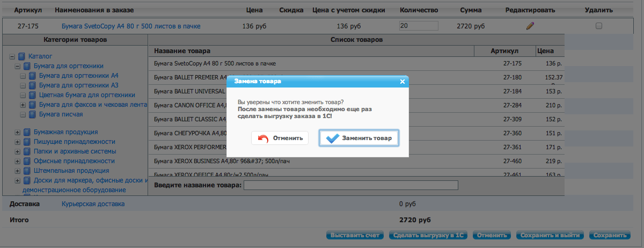
Task: Select row Бумага BALLET PREMIER in product list
Action: pos(356,77)
